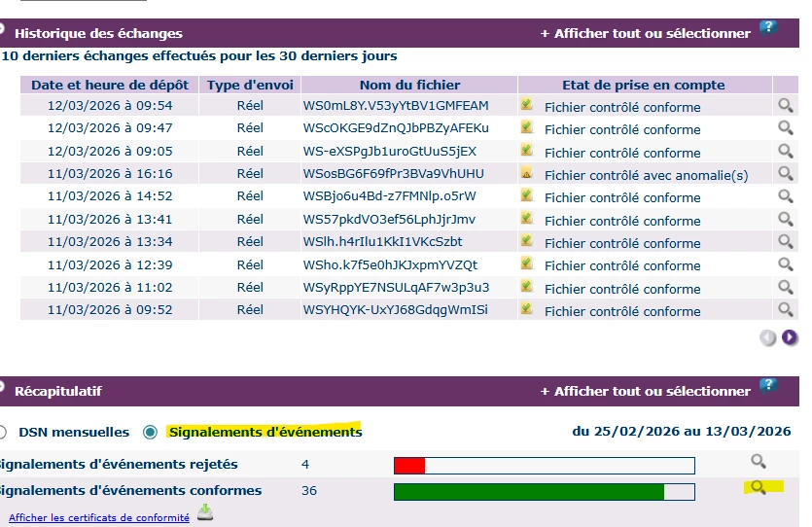Click date range du 25/02/2026 au 13/03/2026
This screenshot has height=527, width=812.
[x=682, y=432]
